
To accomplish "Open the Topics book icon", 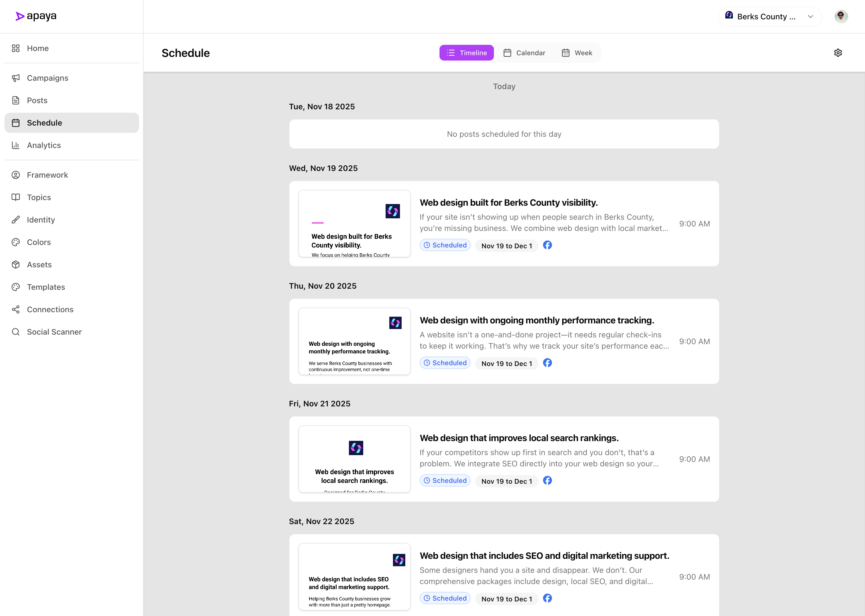I will 15,197.
